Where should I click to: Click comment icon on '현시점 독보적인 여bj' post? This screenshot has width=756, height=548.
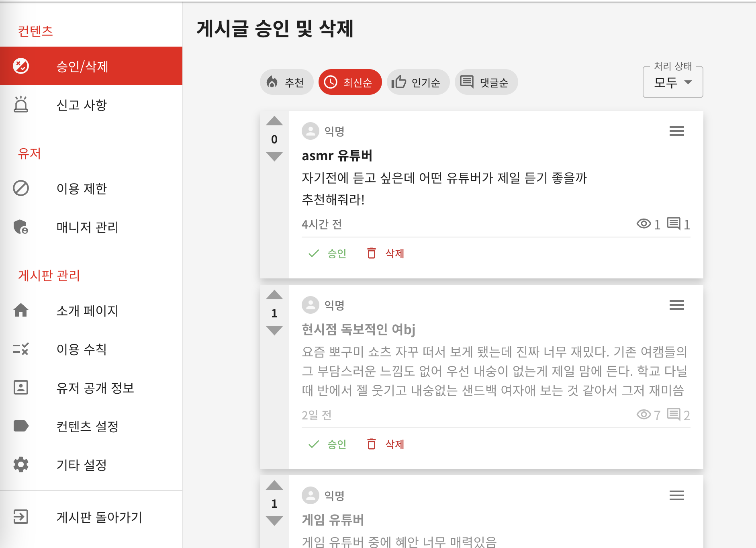click(x=674, y=414)
